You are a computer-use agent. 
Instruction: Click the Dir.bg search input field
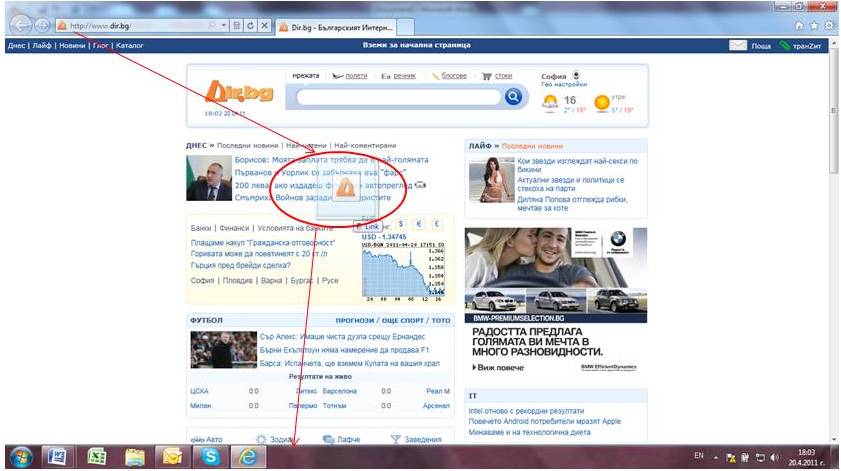pos(399,97)
